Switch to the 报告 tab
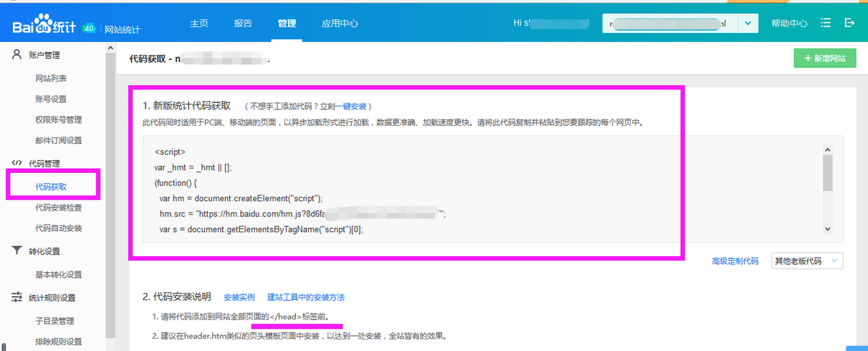The width and height of the screenshot is (868, 351). point(243,23)
